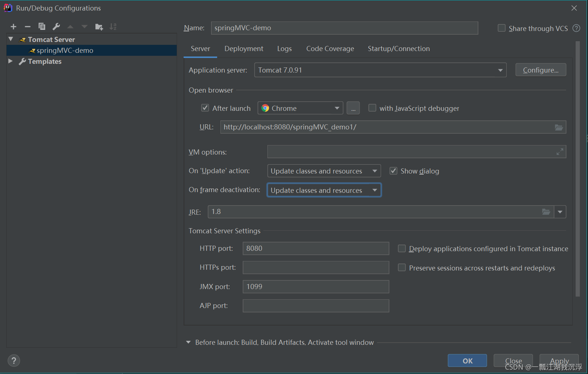Close the Run/Debug Configurations dialog X

(574, 8)
